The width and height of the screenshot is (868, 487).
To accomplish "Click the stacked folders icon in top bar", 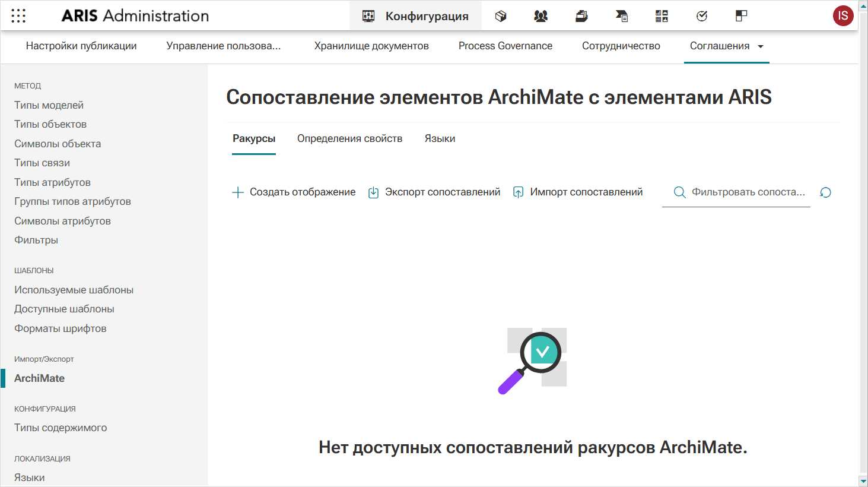I will coord(581,16).
